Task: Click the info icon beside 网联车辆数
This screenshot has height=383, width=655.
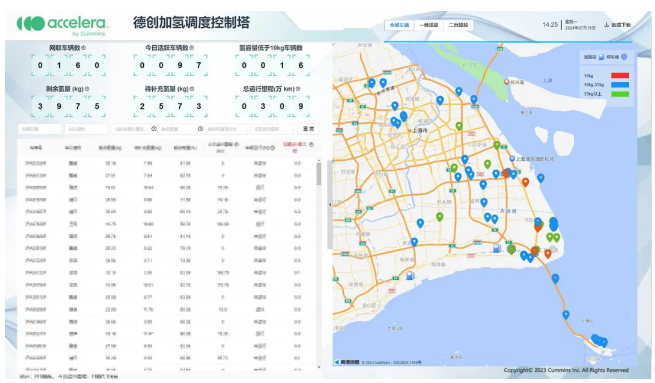Action: point(84,48)
